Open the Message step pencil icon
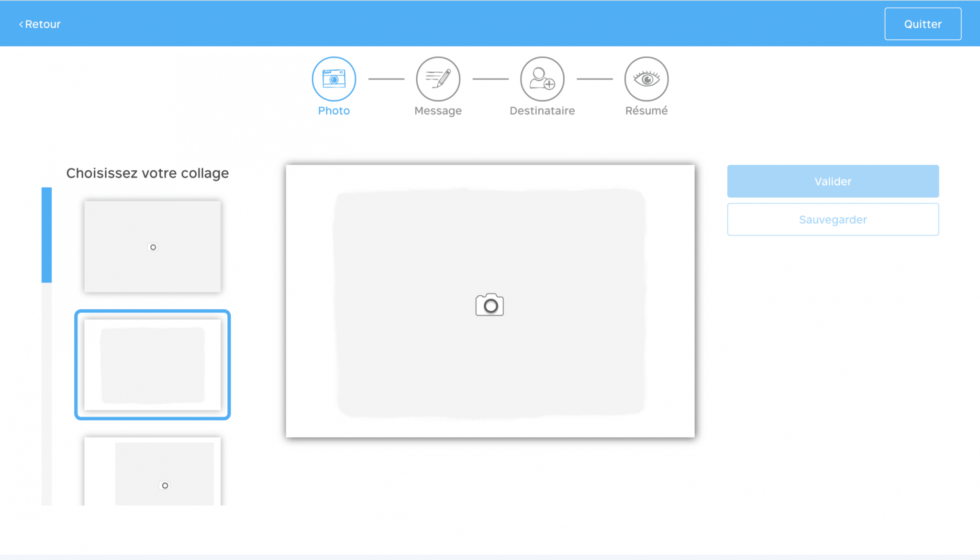The height and width of the screenshot is (560, 980). (438, 78)
